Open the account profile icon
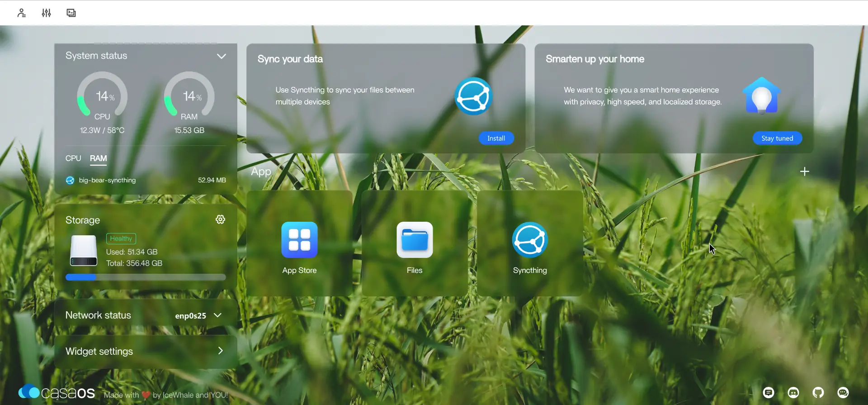The width and height of the screenshot is (868, 405). (x=21, y=13)
